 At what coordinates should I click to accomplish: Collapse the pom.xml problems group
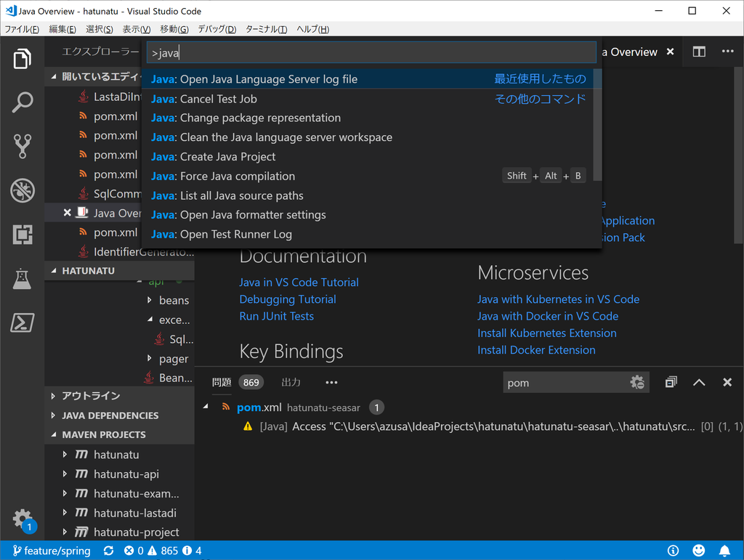206,407
